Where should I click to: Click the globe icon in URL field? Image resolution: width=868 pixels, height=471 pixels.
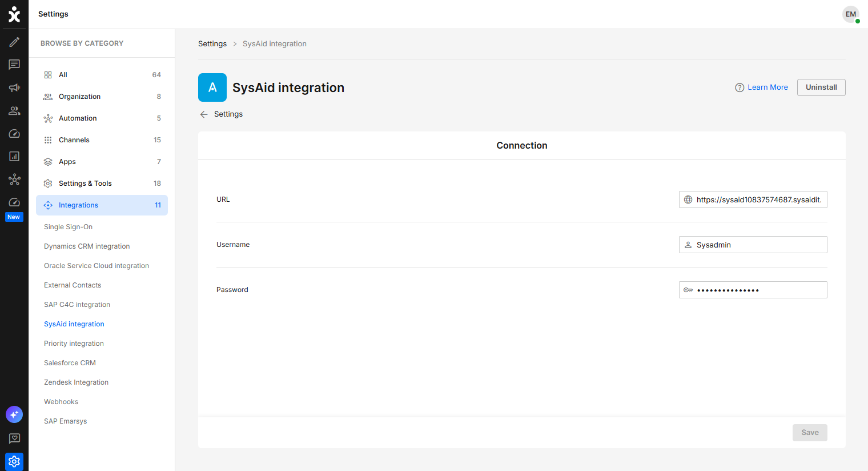point(688,199)
